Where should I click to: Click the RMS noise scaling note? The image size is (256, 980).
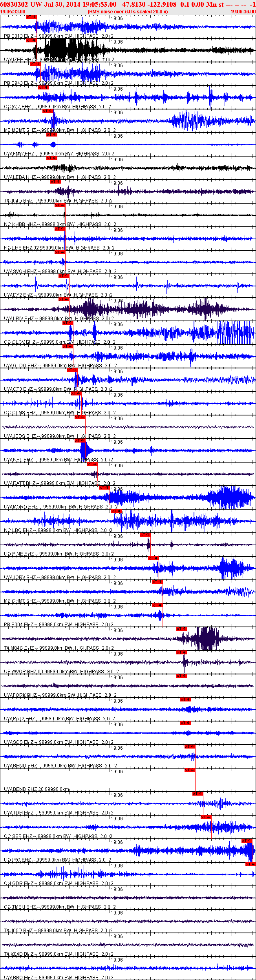click(x=128, y=12)
